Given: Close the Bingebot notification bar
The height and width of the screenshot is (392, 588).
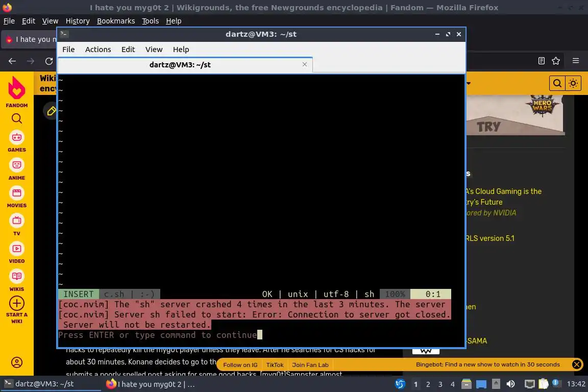Looking at the screenshot, I should click(x=577, y=364).
